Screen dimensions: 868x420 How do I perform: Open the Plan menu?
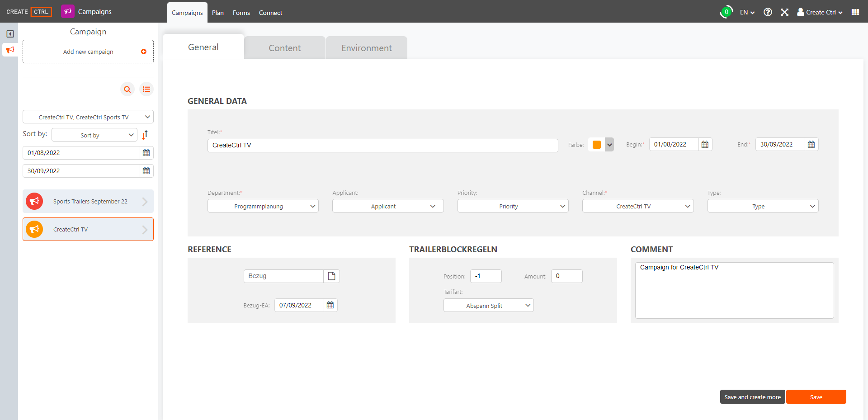pyautogui.click(x=218, y=13)
